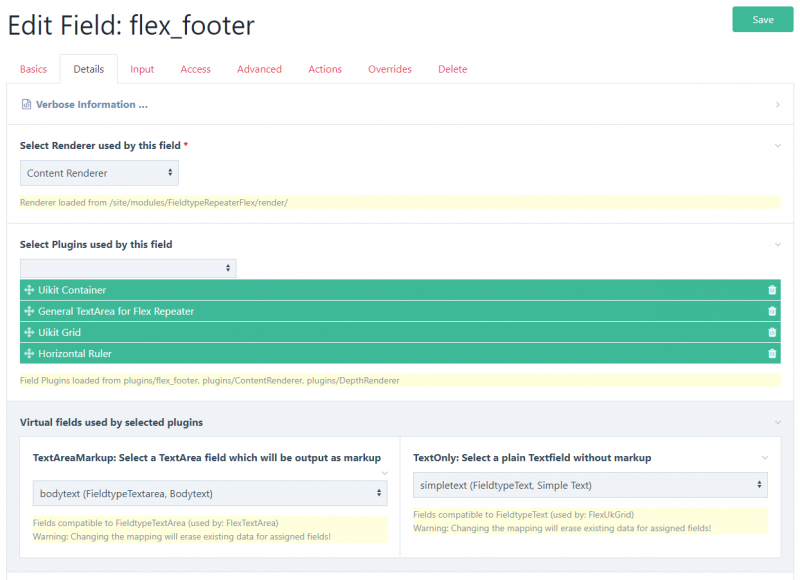Image resolution: width=800 pixels, height=580 pixels.
Task: Click the move handle for Horizontal Ruler
Action: tap(29, 354)
